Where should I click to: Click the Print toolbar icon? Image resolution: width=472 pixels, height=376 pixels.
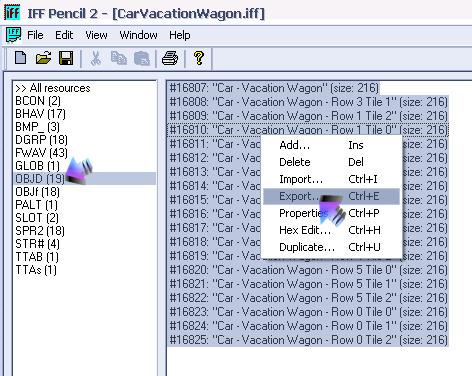click(x=170, y=58)
